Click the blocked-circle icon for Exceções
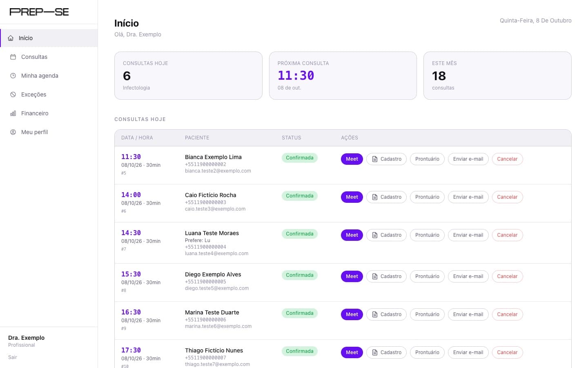 coord(13,94)
